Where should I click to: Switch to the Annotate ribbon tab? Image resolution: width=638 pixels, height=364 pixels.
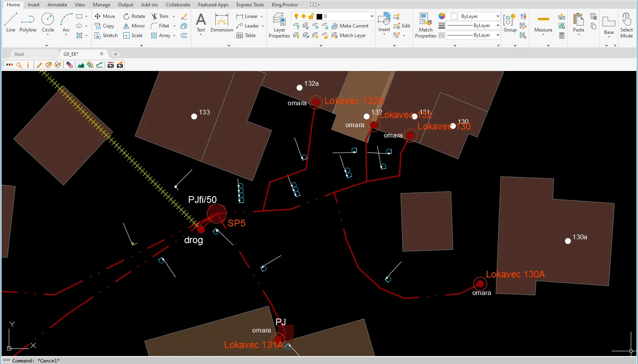[x=57, y=5]
